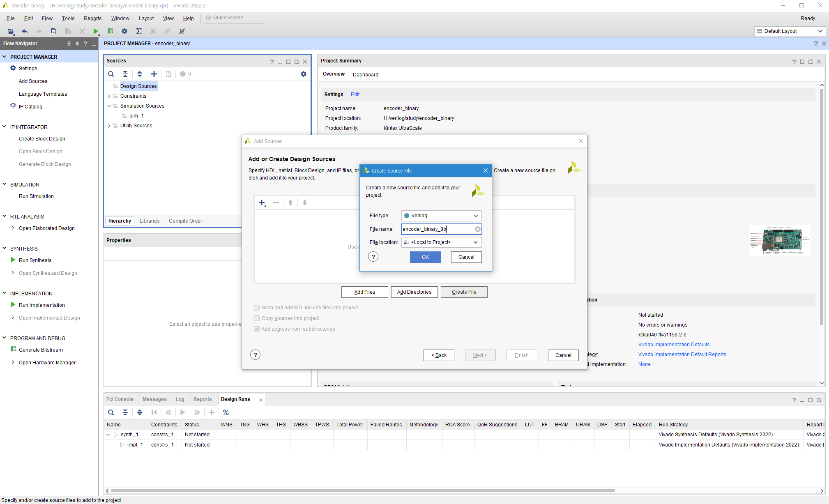
Task: Click the Run Synthesis green arrow icon
Action: (13, 260)
